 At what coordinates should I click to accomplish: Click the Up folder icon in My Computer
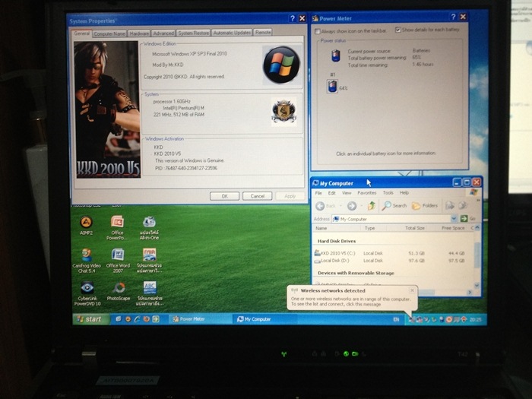372,205
